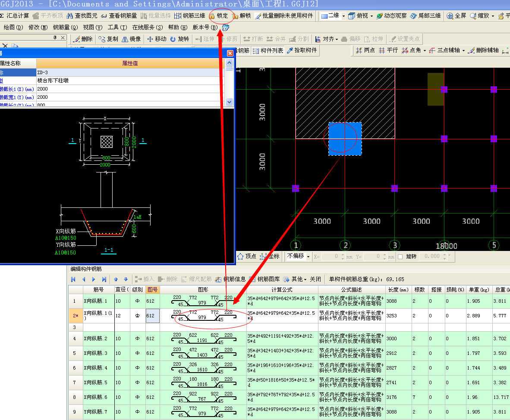Increase the Y offset stepper up arrow
The height and width of the screenshot is (420, 510).
click(x=385, y=255)
